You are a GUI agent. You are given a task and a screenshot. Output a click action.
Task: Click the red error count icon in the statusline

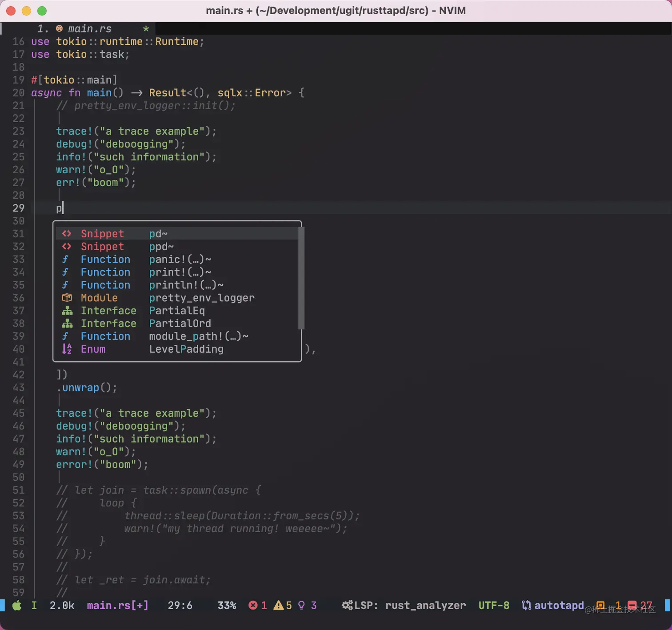point(253,605)
